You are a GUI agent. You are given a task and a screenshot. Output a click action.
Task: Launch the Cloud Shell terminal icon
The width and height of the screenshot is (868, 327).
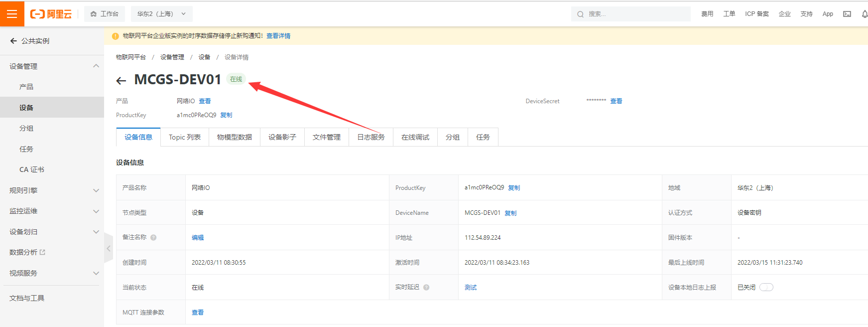(x=847, y=14)
